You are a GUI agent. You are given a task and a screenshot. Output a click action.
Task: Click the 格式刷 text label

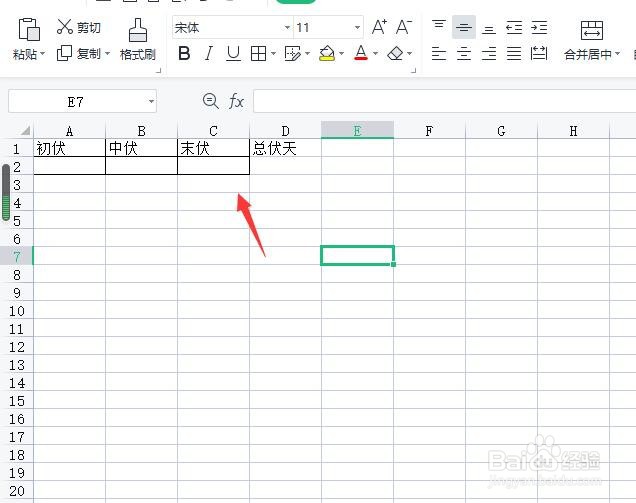point(138,54)
